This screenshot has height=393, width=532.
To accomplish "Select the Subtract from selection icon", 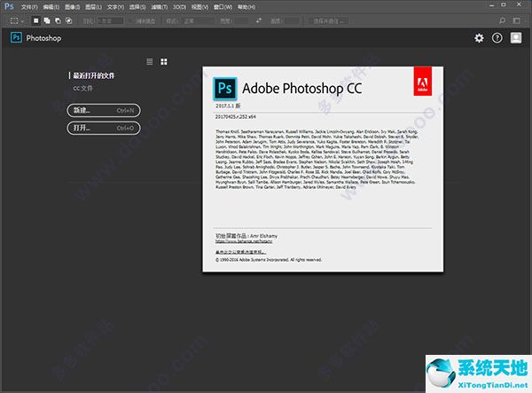I will pyautogui.click(x=58, y=20).
